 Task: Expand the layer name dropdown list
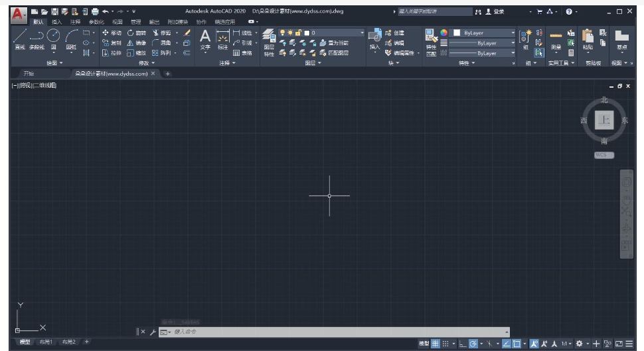coord(362,33)
